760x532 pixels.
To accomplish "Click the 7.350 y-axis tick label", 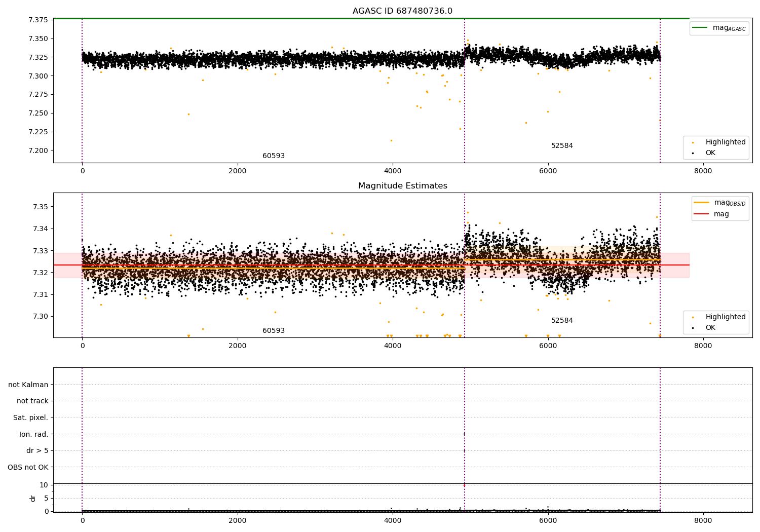I will click(x=38, y=39).
